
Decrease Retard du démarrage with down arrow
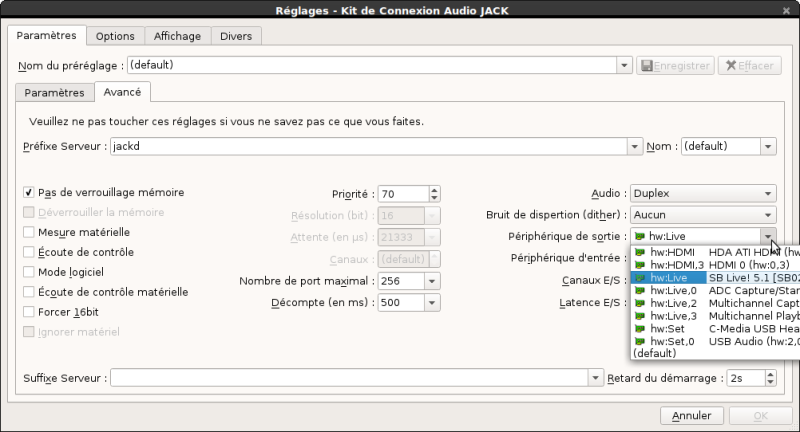770,382
